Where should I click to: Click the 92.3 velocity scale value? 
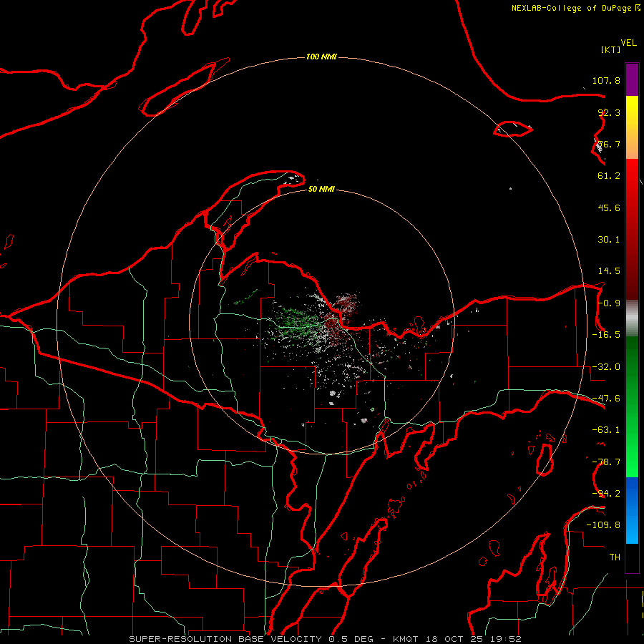click(x=609, y=112)
